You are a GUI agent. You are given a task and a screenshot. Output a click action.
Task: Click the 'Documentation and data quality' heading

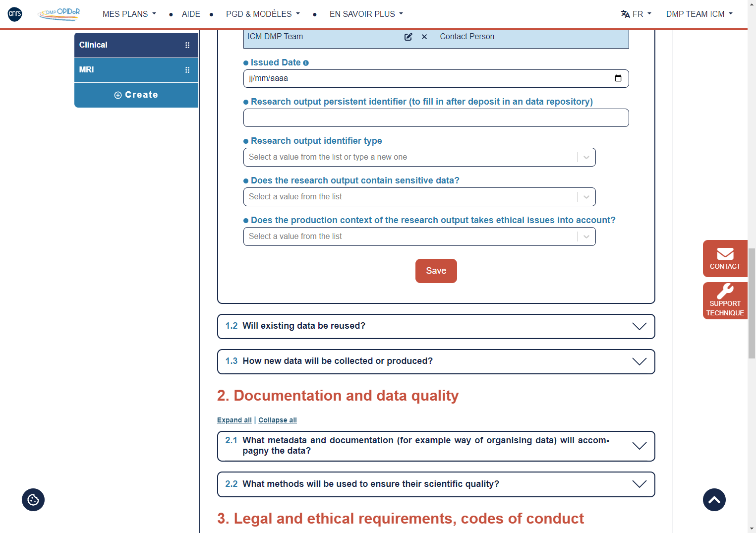338,396
